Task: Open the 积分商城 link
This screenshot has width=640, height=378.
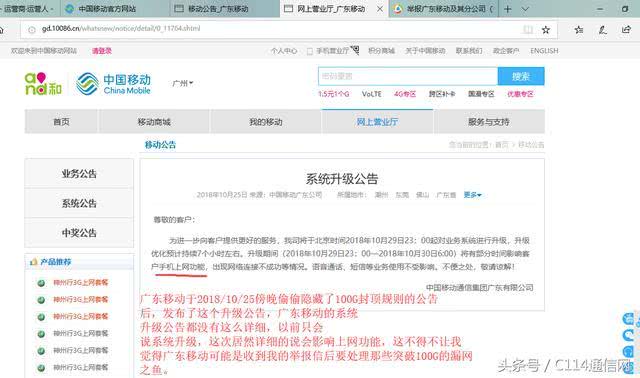Action: click(381, 51)
